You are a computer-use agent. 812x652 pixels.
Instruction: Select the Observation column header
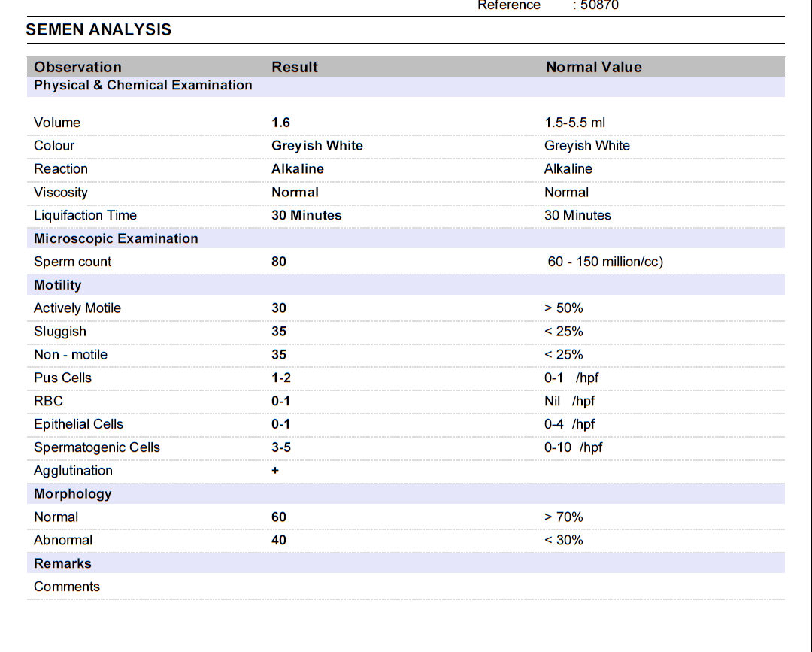(77, 67)
